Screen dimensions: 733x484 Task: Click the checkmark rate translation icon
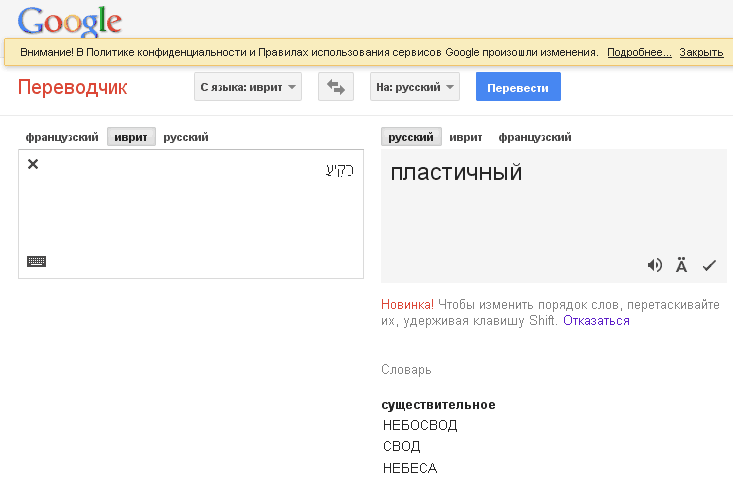(709, 265)
